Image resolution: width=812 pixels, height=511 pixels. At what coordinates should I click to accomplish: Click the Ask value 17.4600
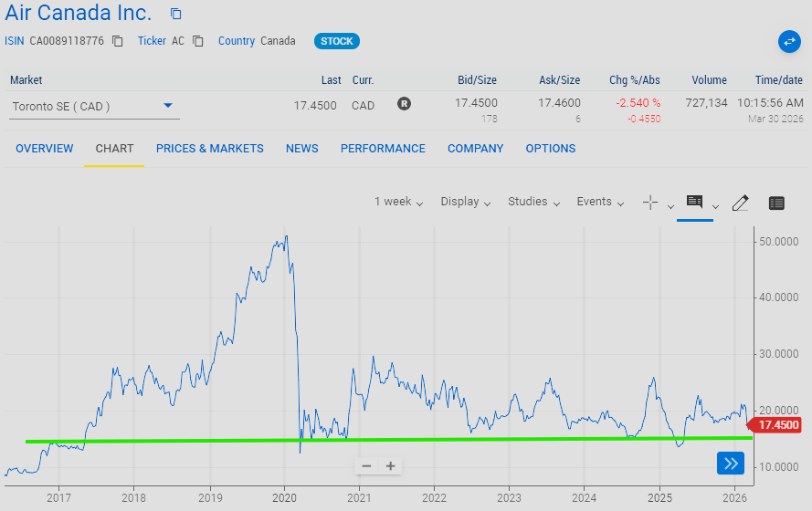[x=559, y=103]
